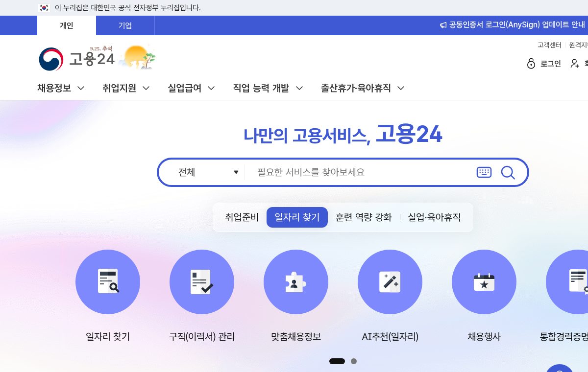Open 일자리 찾기 circle icon

tap(108, 282)
